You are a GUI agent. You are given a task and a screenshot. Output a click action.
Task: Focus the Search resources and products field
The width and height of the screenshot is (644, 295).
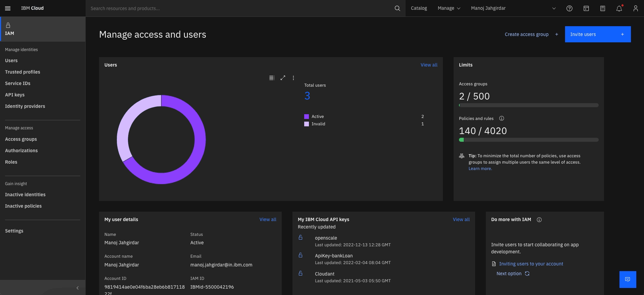tap(240, 8)
